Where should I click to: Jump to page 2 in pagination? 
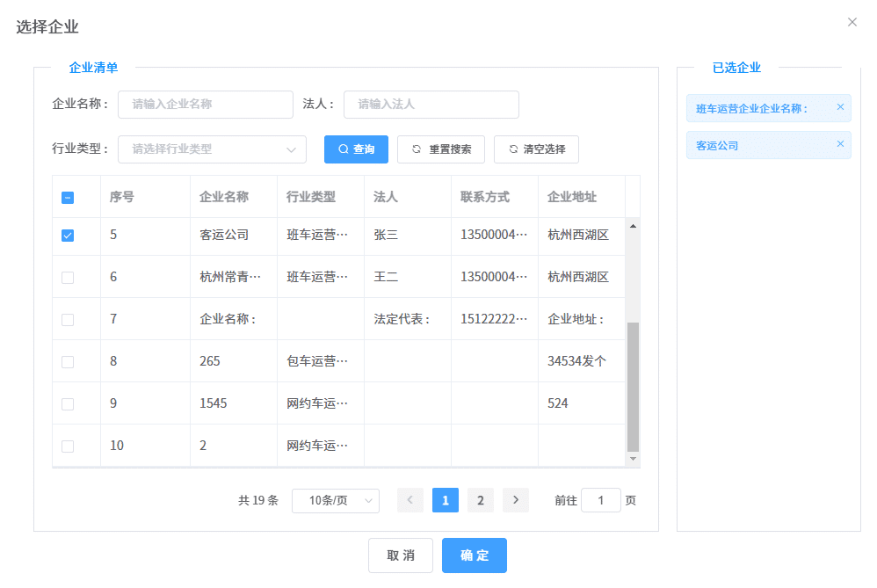tap(480, 499)
